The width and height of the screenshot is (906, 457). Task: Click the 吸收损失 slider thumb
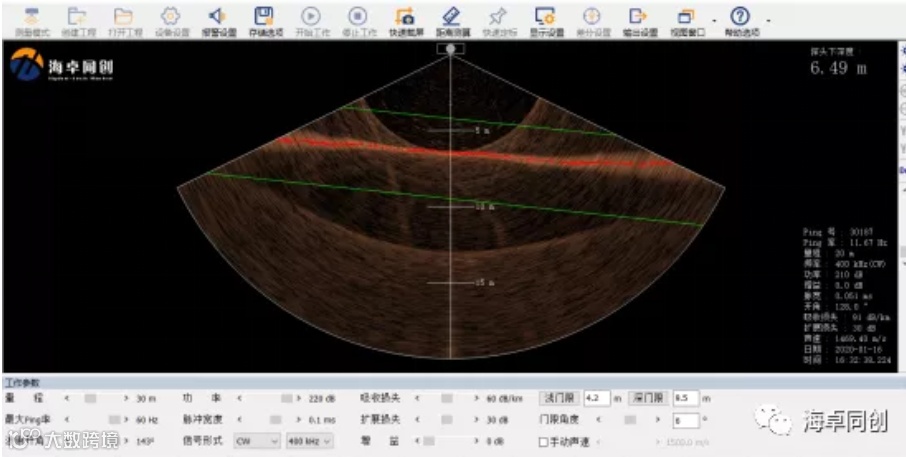(447, 398)
